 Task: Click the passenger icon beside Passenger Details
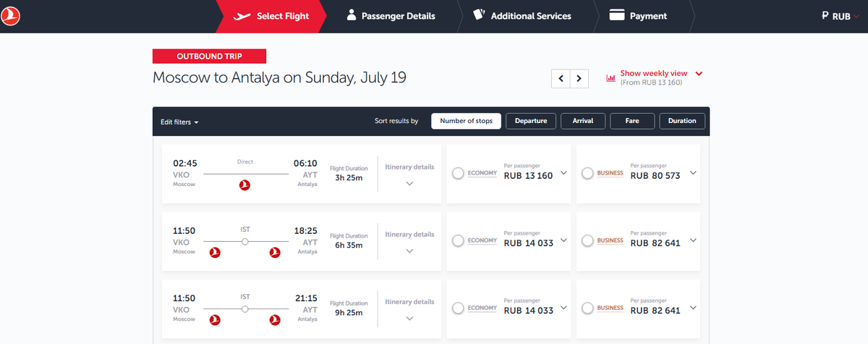pyautogui.click(x=351, y=15)
